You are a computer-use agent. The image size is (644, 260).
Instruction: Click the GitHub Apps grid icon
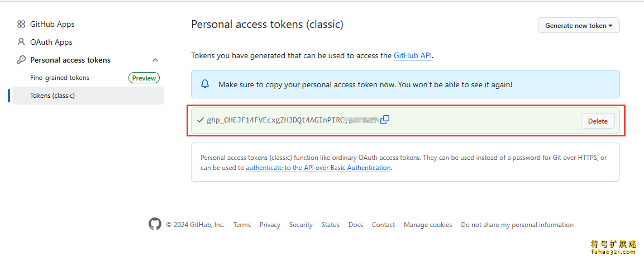(21, 24)
